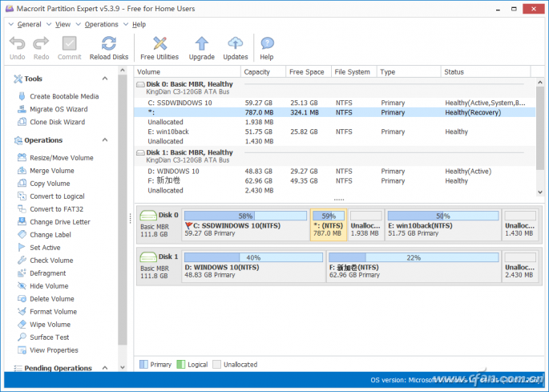Check for Updates via the cloud icon

(236, 44)
